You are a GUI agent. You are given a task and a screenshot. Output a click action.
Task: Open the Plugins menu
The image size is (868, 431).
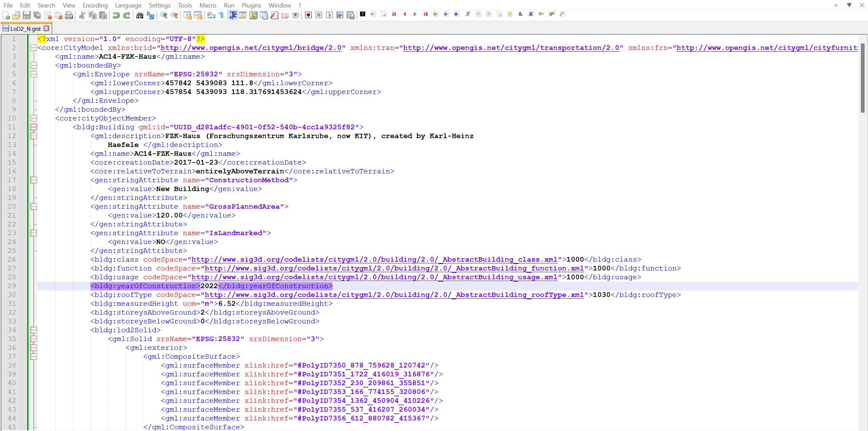click(251, 5)
